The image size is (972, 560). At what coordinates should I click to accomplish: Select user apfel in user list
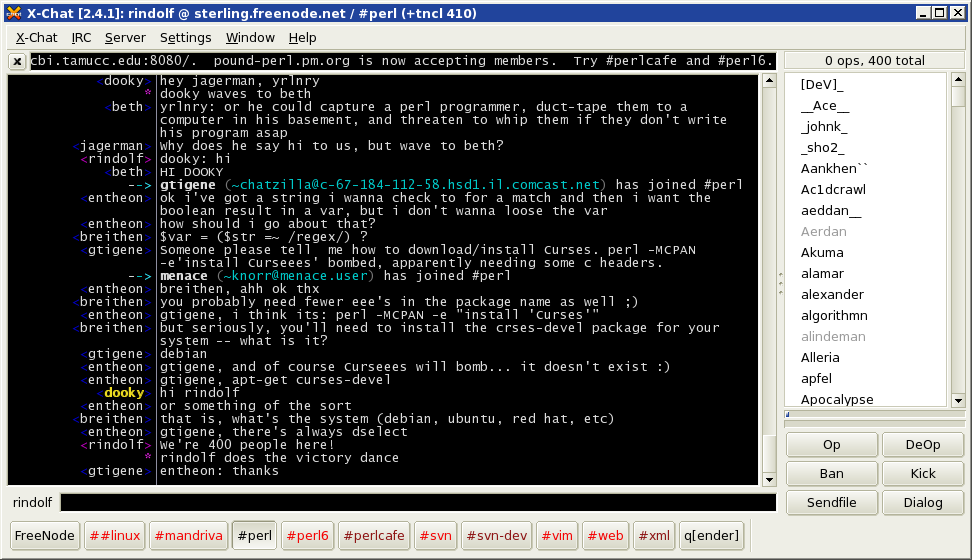pos(816,379)
